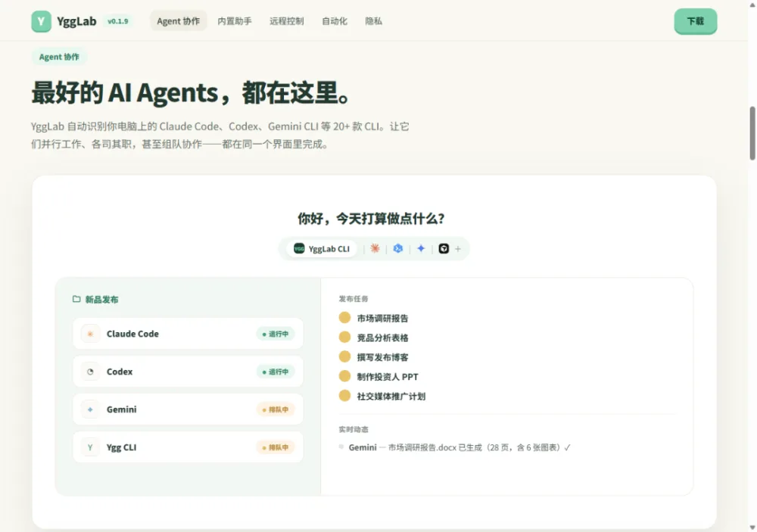
Task: Open the 内置助手 nav tab
Action: point(235,21)
